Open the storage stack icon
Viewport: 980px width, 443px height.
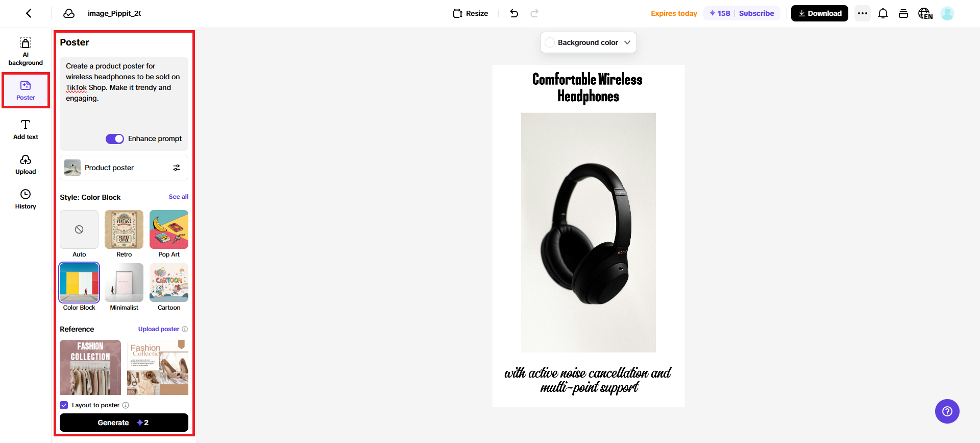(903, 13)
